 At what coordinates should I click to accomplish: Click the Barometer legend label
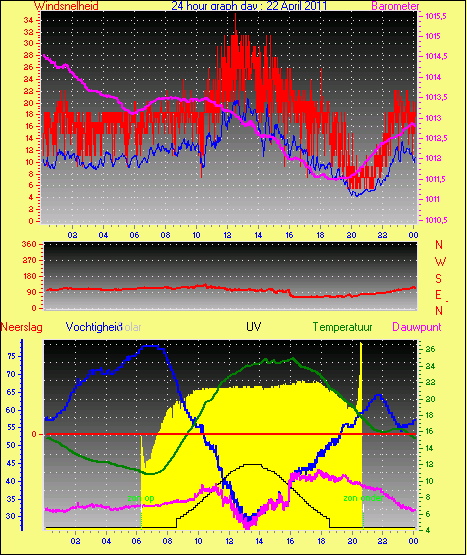[x=395, y=6]
